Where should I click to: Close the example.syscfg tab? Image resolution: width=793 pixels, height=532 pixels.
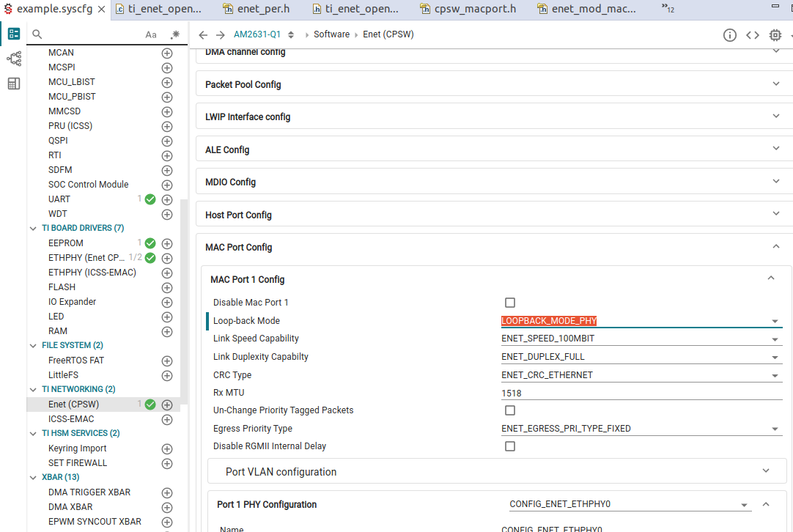tap(102, 10)
